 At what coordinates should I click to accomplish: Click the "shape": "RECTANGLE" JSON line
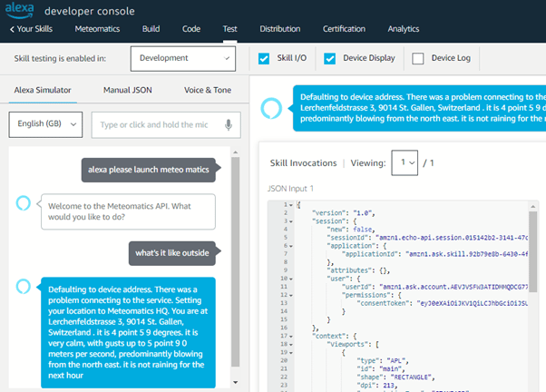(395, 377)
